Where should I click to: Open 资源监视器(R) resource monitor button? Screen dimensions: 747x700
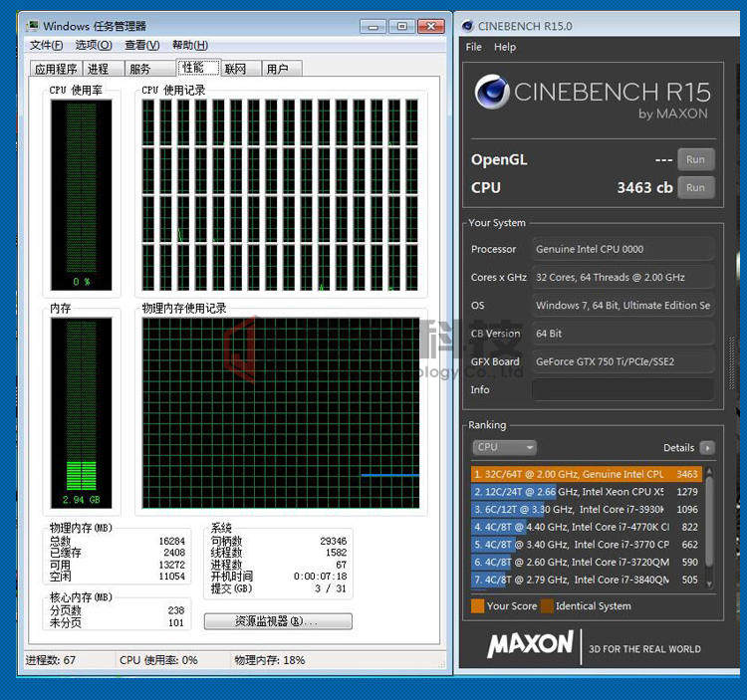click(278, 621)
